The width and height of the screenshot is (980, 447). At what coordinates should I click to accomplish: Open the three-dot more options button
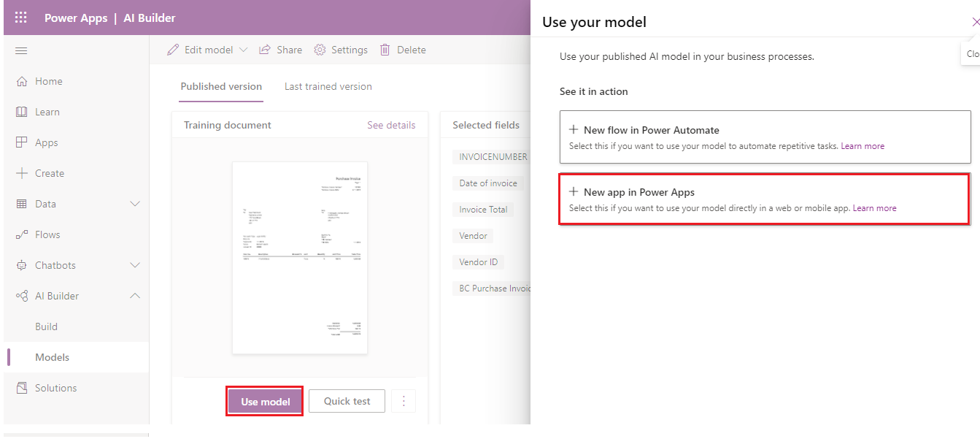point(404,401)
